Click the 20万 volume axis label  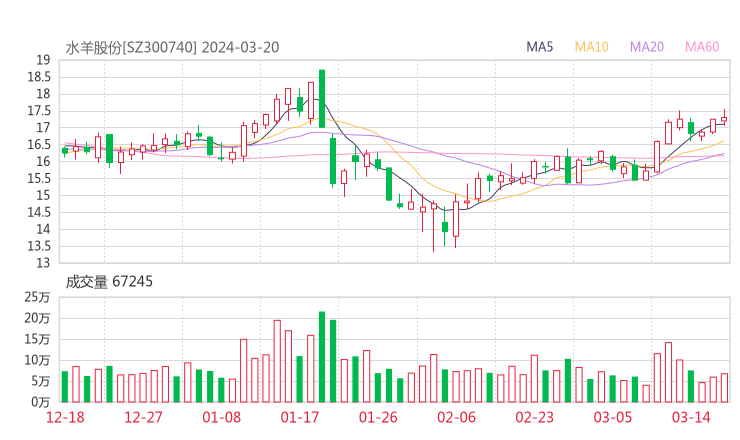click(37, 319)
